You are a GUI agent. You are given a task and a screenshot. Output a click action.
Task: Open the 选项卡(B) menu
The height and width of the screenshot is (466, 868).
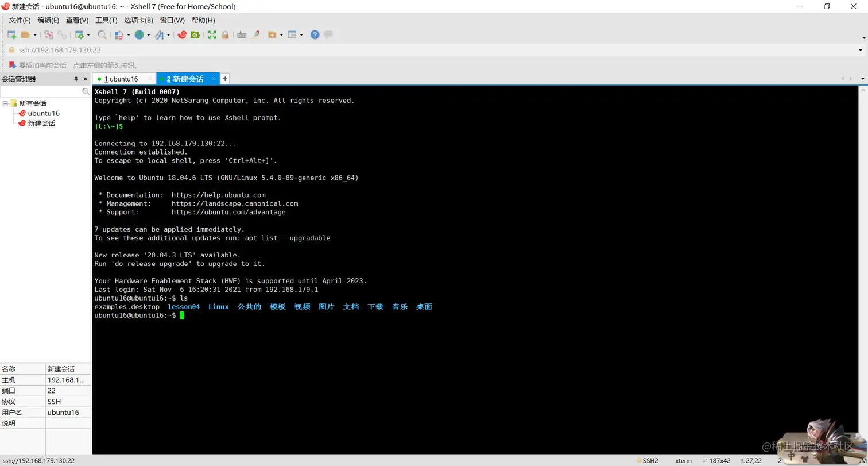138,20
